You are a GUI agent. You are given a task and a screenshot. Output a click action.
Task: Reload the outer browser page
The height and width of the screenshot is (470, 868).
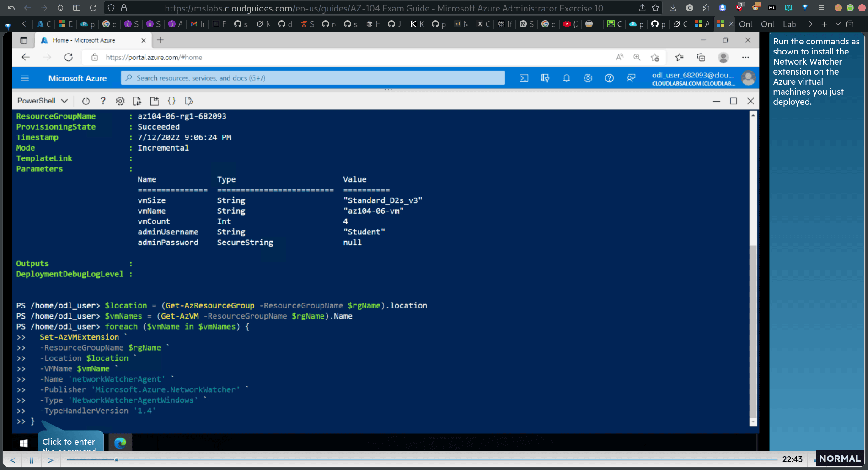coord(93,8)
